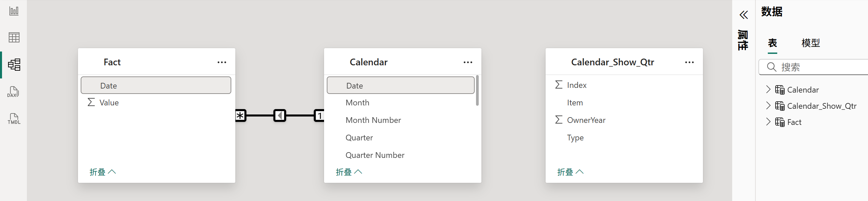The image size is (868, 201).
Task: Expand Calendar_Show_Qtr in data pane
Action: [768, 106]
